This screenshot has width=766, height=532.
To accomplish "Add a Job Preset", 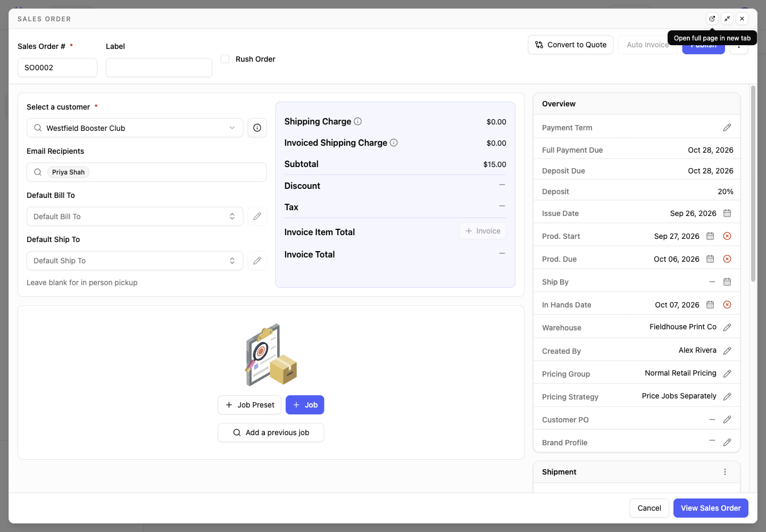I will 249,405.
